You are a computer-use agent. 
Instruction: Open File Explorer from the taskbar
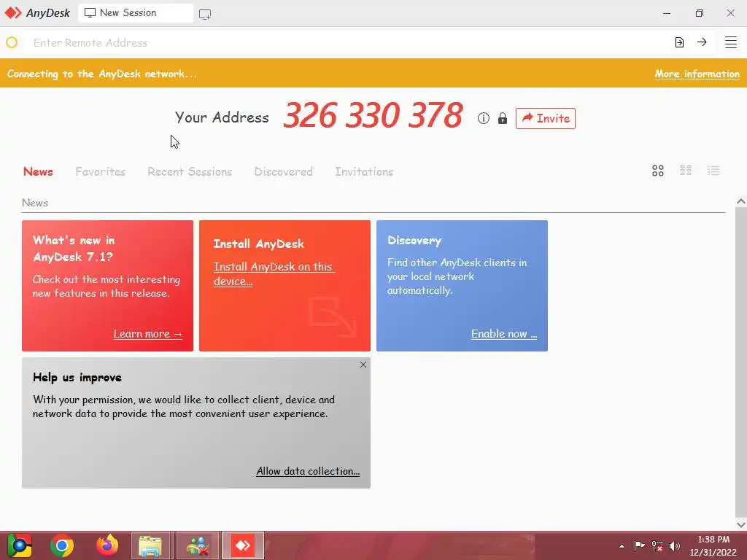tap(150, 545)
